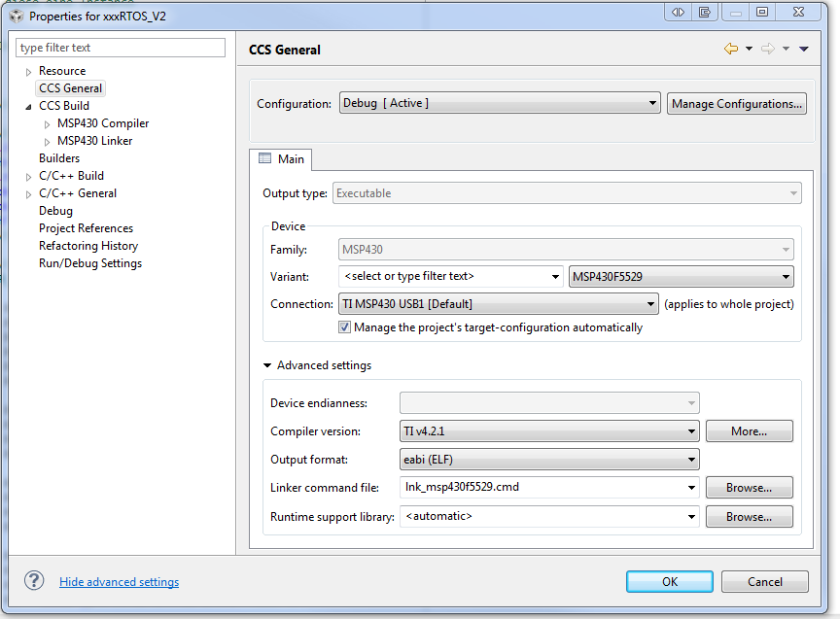The image size is (840, 619).
Task: Collapse the CCS Build tree node
Action: [28, 107]
